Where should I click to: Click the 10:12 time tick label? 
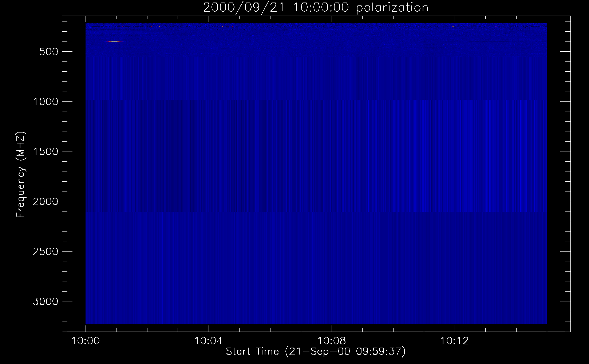click(x=455, y=341)
